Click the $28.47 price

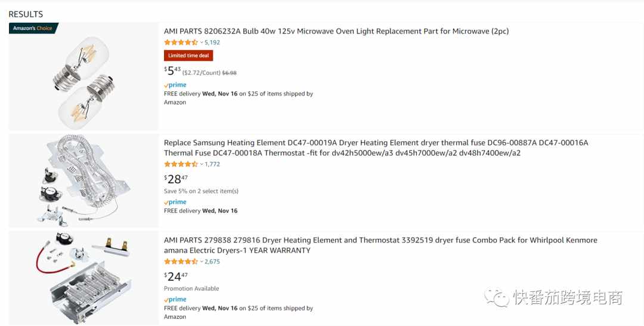176,179
